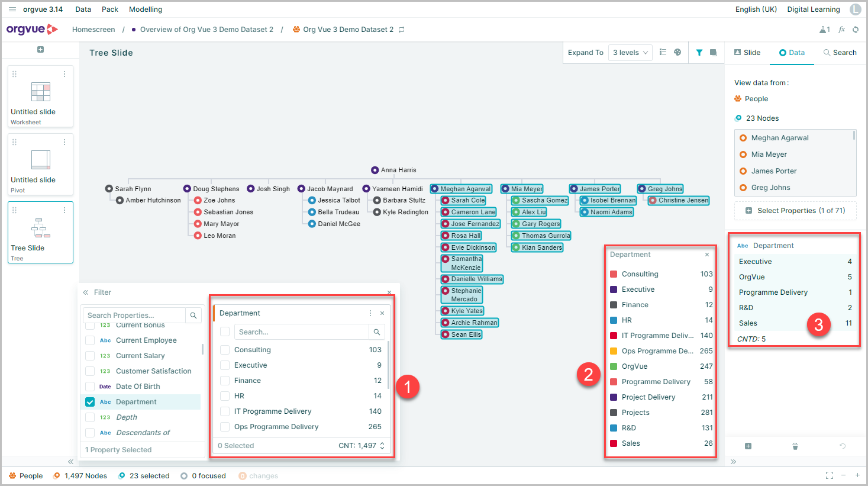Tick the Consulting checkbox in Department filter
This screenshot has width=868, height=486.
point(225,350)
